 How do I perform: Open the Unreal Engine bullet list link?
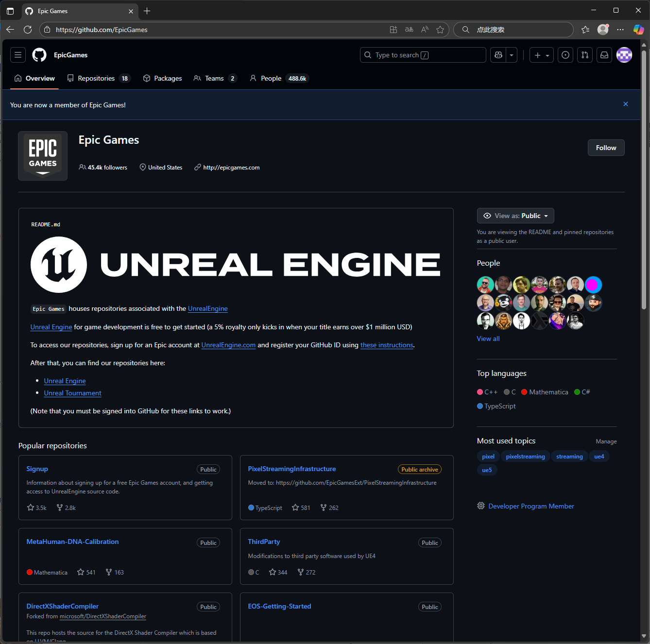point(65,381)
